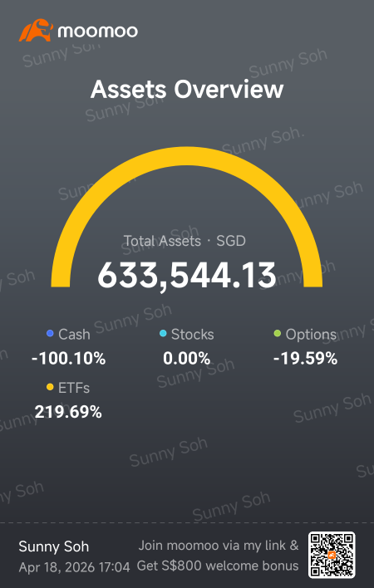
Task: Tap the yellow ETFs legend dot
Action: (50, 387)
